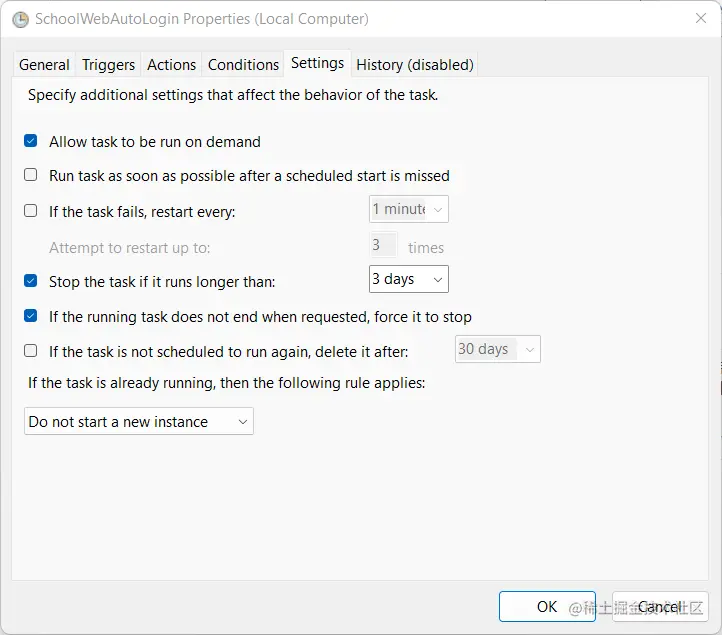Uncheck force running task to stop option
Screen dimensions: 722x635
coord(30,316)
